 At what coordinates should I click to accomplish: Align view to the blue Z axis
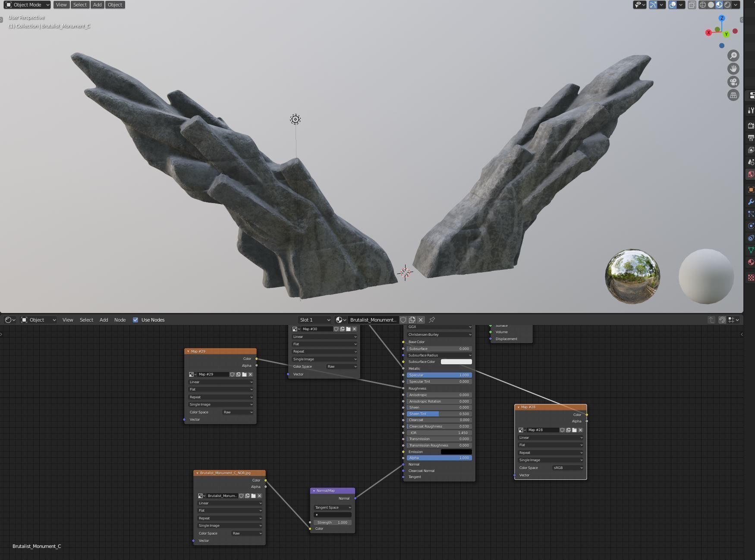click(x=722, y=18)
